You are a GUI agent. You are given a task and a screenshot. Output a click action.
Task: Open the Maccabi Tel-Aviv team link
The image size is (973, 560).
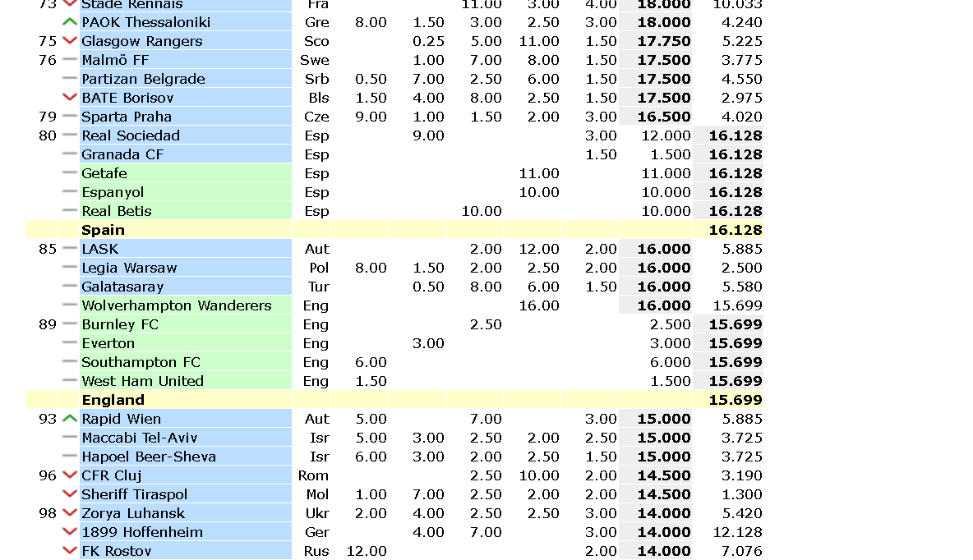point(140,438)
